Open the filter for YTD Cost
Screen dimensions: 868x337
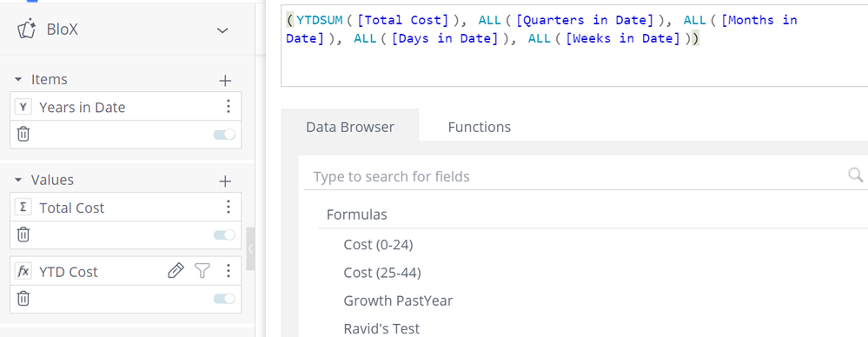(202, 271)
